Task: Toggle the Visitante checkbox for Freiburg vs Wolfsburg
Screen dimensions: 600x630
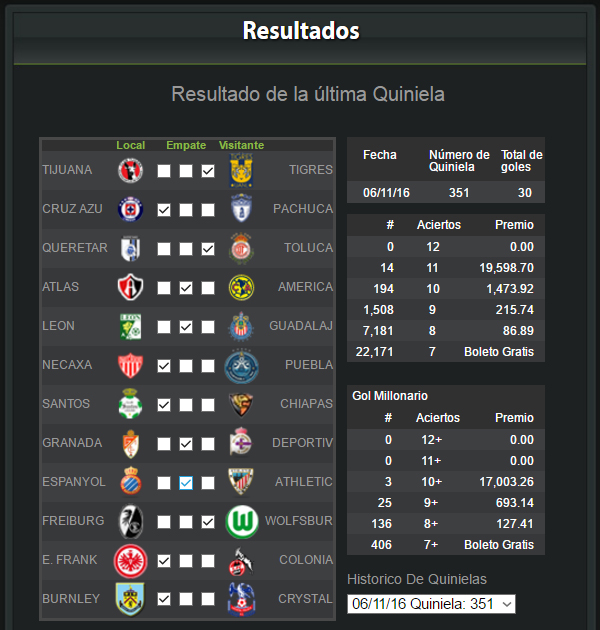Action: pyautogui.click(x=208, y=522)
